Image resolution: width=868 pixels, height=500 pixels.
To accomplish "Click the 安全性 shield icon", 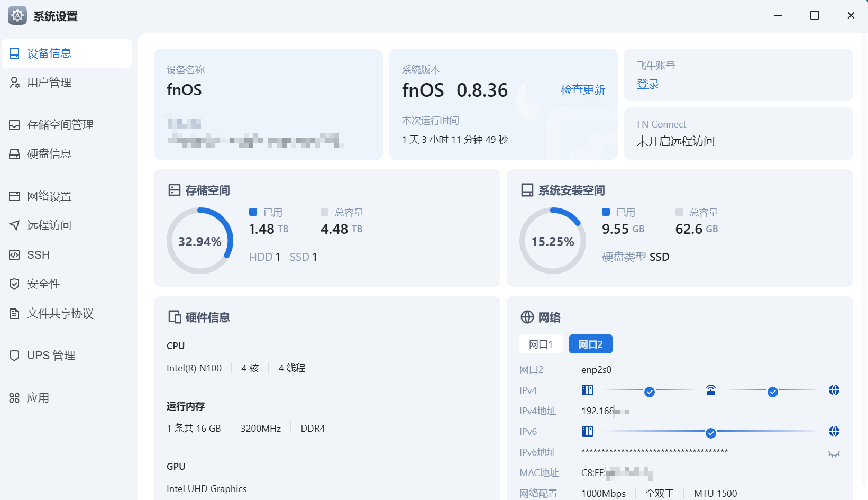I will click(14, 284).
